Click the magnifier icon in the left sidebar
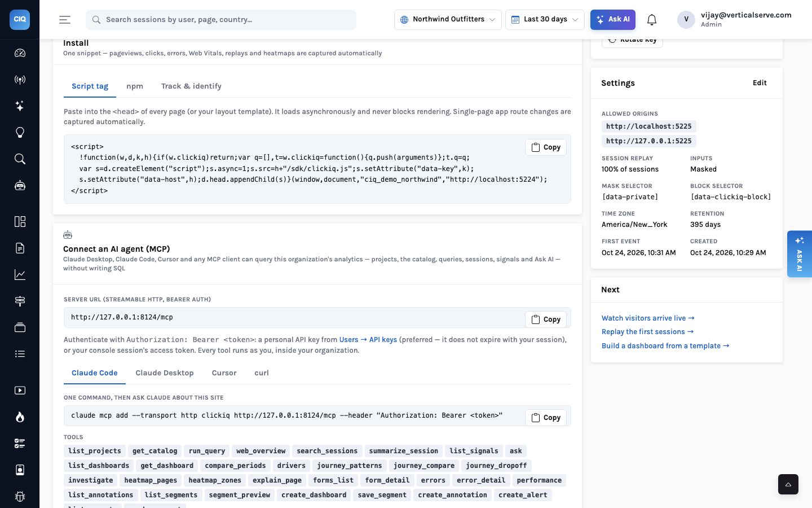 pos(20,159)
